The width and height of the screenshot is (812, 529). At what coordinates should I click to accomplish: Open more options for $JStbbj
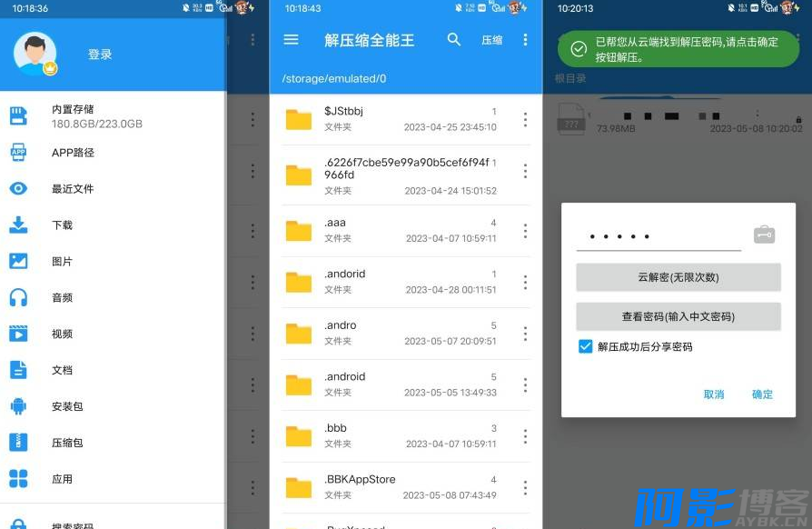[x=525, y=120]
